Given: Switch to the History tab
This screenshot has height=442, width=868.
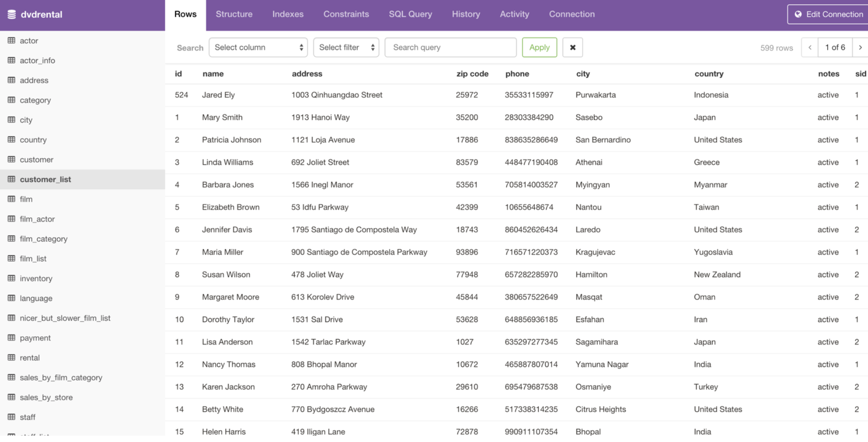Looking at the screenshot, I should point(466,14).
